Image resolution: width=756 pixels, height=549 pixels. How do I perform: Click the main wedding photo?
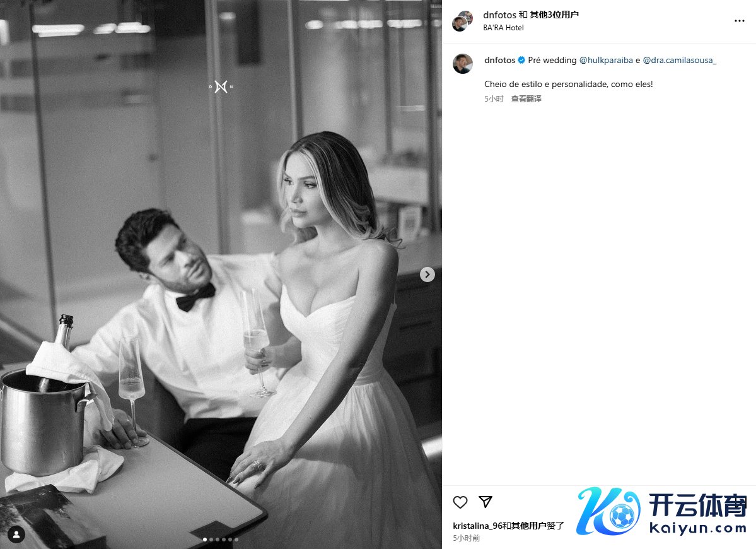(221, 274)
